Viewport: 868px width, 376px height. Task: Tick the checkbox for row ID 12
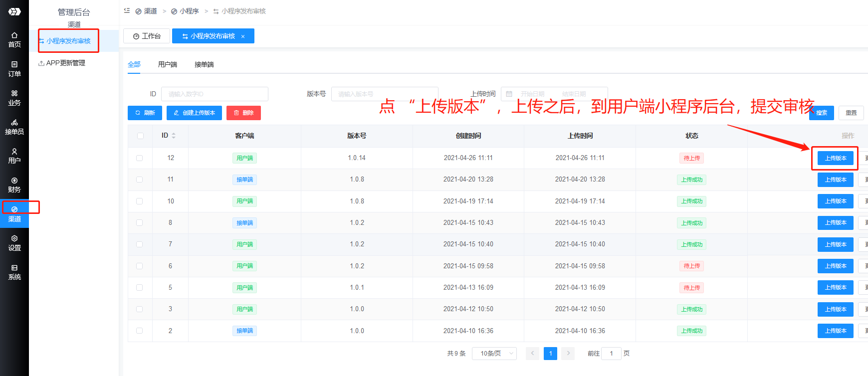[x=140, y=158]
